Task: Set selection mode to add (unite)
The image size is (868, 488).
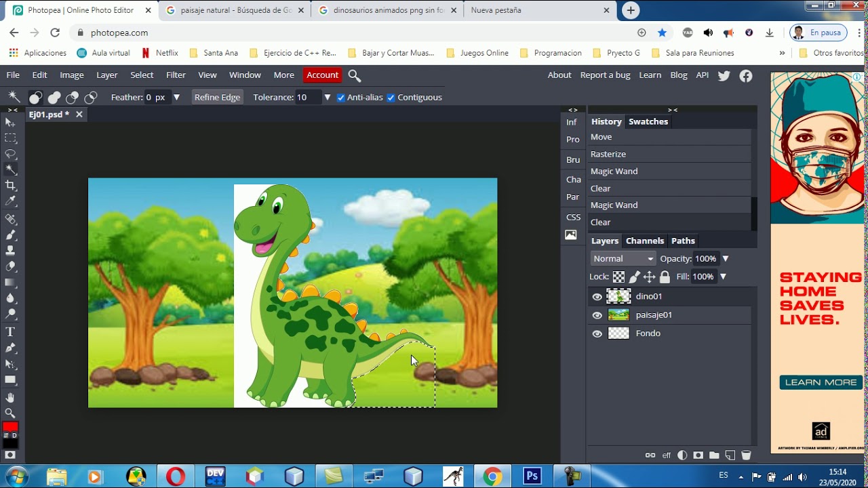Action: coord(54,98)
